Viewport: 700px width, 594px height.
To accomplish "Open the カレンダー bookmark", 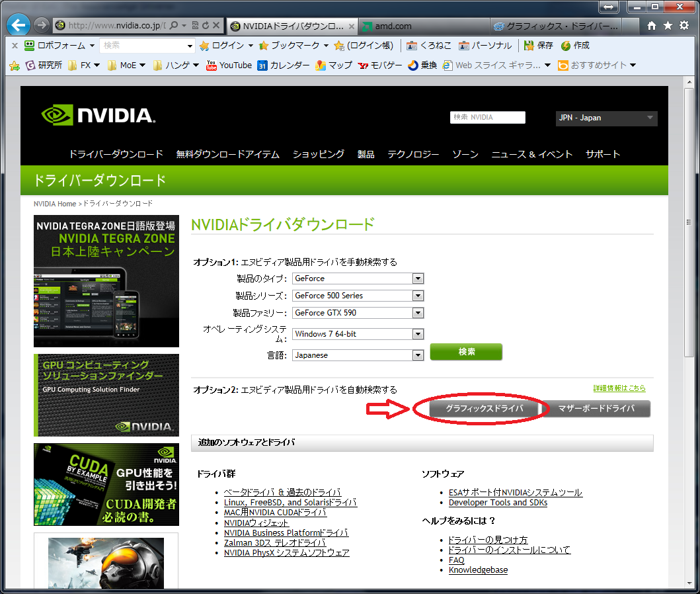I will (x=283, y=65).
